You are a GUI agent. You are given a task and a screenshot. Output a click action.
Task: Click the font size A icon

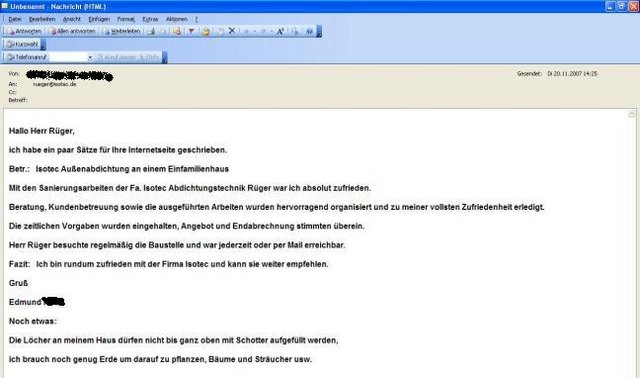point(280,31)
